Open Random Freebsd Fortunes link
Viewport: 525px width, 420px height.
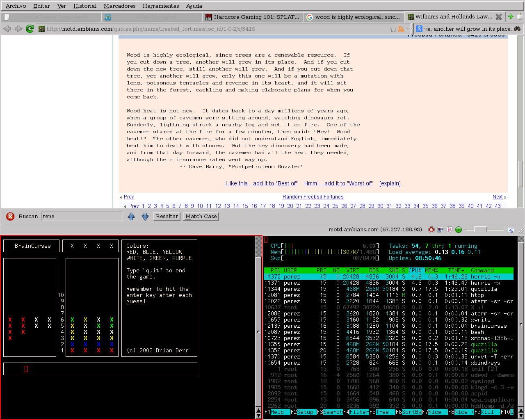coord(313,197)
